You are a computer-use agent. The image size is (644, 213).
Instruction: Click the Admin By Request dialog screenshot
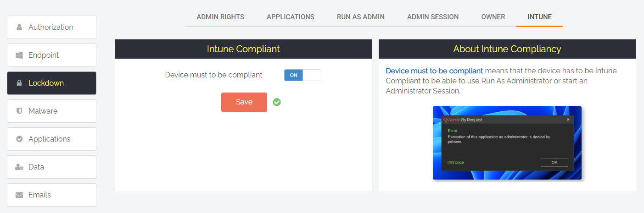(x=507, y=143)
